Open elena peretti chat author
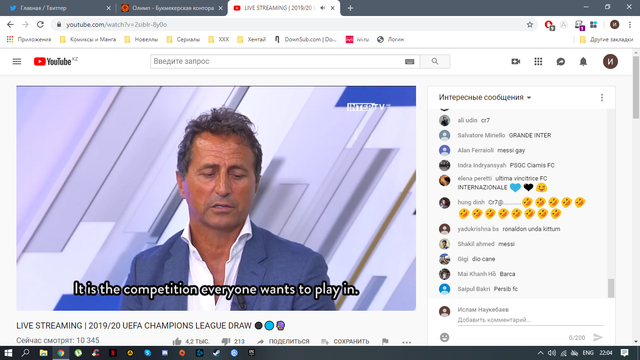The width and height of the screenshot is (640, 360). click(x=474, y=178)
